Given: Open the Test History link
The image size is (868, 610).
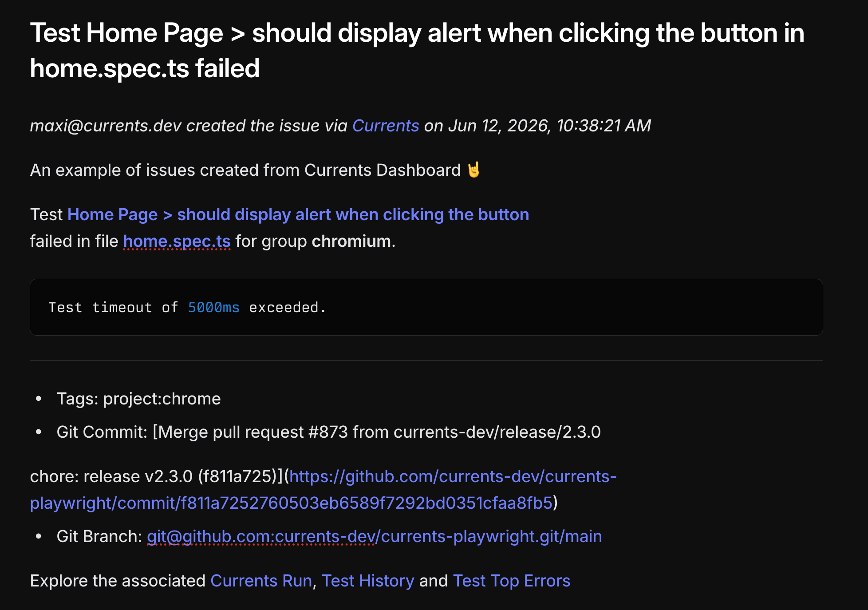Looking at the screenshot, I should [x=368, y=581].
